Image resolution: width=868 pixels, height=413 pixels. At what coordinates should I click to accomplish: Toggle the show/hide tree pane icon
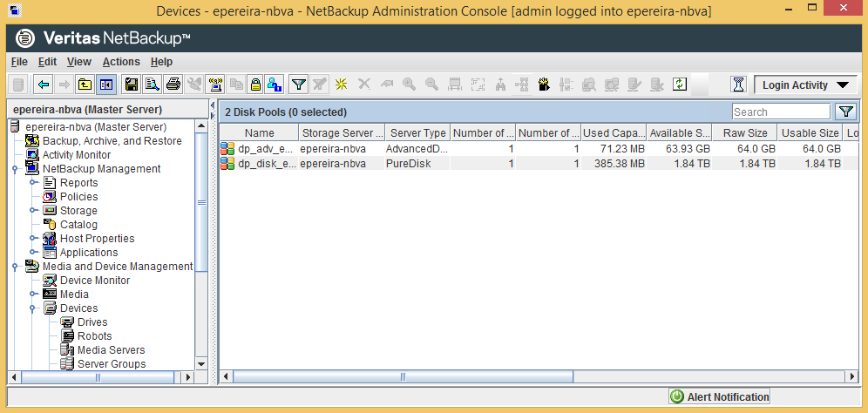(x=105, y=85)
